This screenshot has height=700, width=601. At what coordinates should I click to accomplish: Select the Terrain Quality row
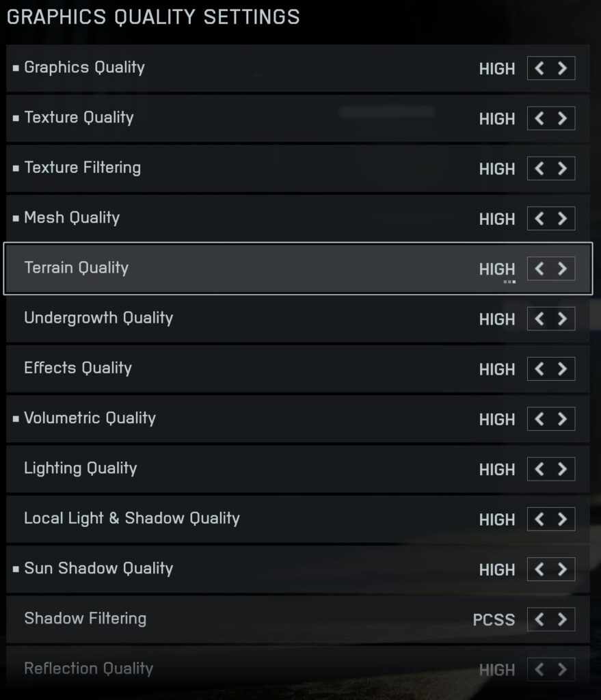[273, 269]
